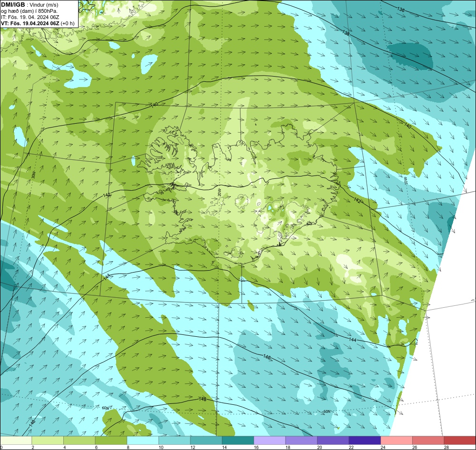Click the 30W longitude label
Viewport: 476px width, 450px height.
[x=33, y=175]
